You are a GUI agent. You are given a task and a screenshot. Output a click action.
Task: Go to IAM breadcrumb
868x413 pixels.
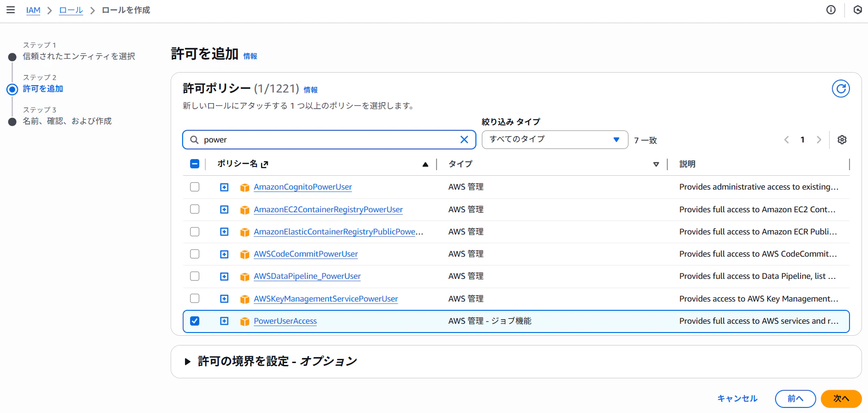[33, 10]
